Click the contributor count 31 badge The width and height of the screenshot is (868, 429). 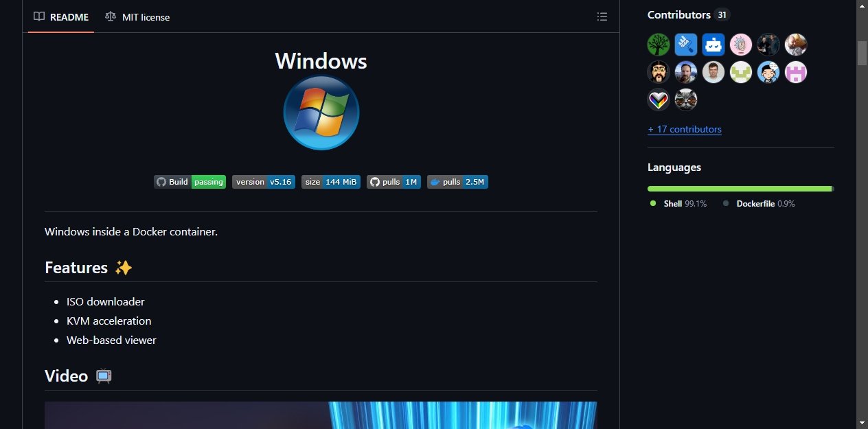point(721,14)
